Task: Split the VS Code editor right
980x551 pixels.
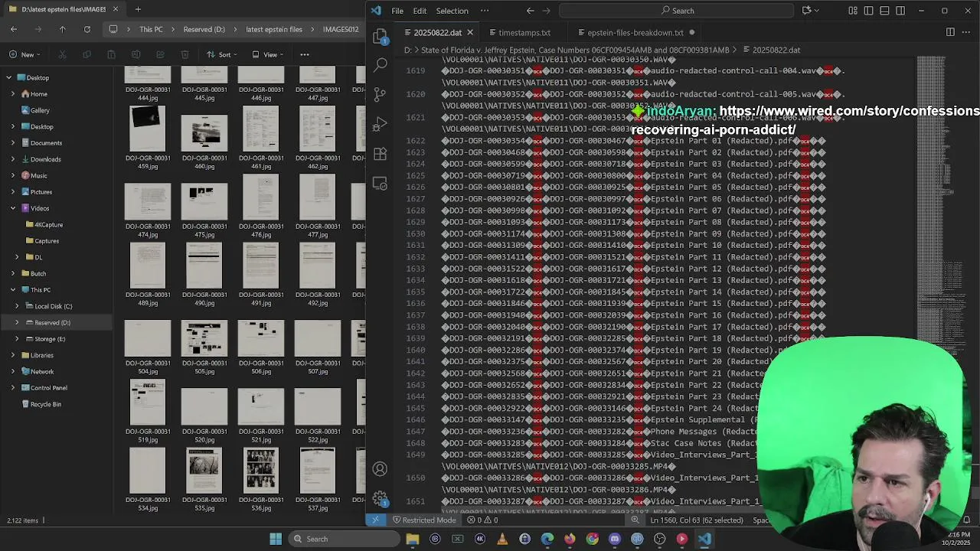Action: [x=950, y=32]
